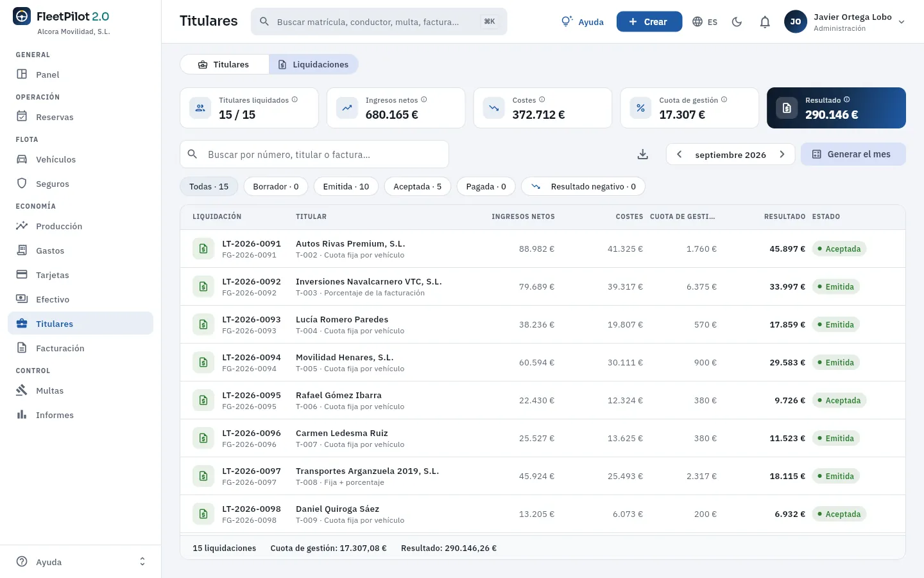Go to the next month
924x578 pixels.
click(x=782, y=154)
